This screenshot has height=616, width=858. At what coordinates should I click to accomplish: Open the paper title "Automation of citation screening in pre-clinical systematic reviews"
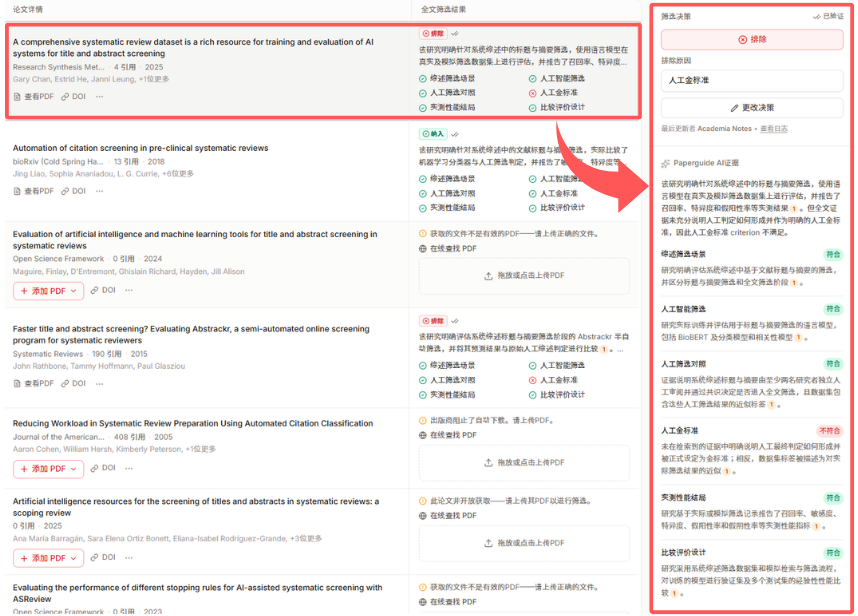click(141, 148)
